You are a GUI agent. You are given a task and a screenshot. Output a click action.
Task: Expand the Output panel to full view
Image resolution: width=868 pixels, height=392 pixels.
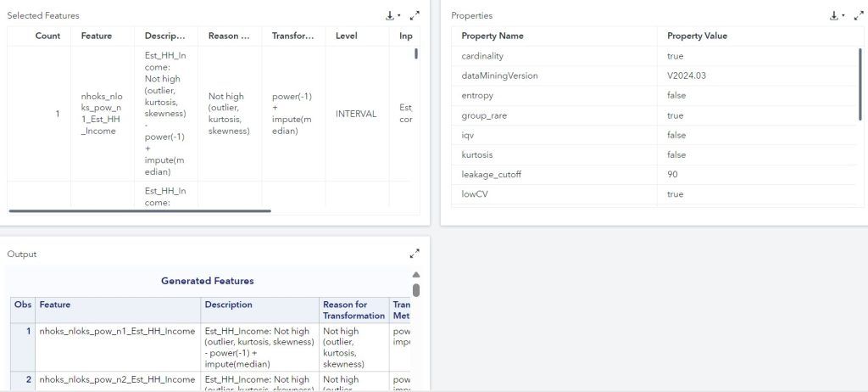pyautogui.click(x=415, y=254)
